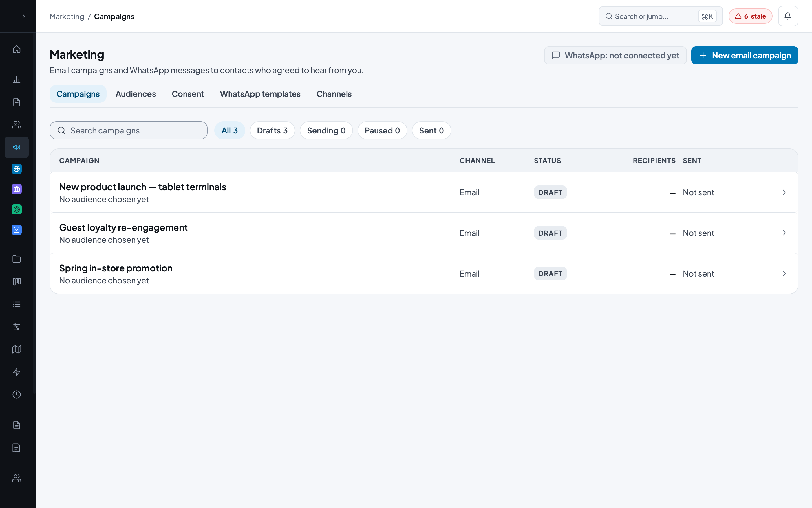Click the 6 stale warning badge
812x508 pixels.
point(750,16)
